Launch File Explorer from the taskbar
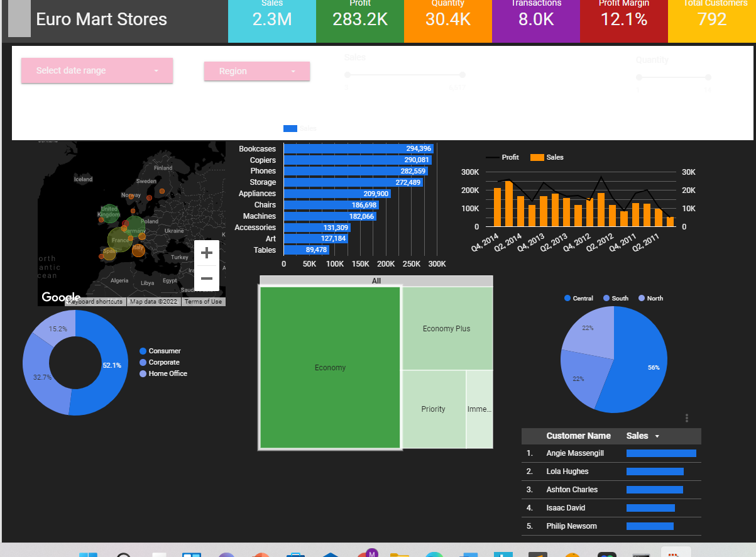The width and height of the screenshot is (756, 557). click(400, 556)
